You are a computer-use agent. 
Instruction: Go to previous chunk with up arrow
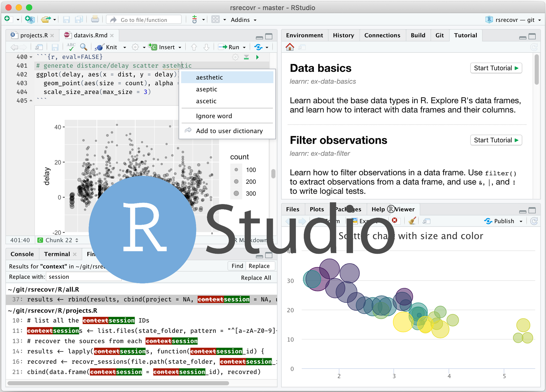(x=194, y=47)
